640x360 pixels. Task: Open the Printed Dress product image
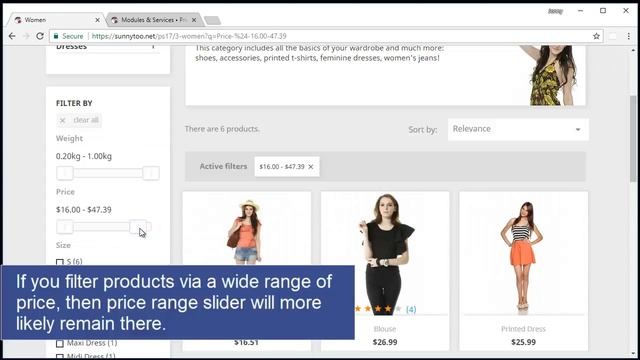tap(523, 254)
